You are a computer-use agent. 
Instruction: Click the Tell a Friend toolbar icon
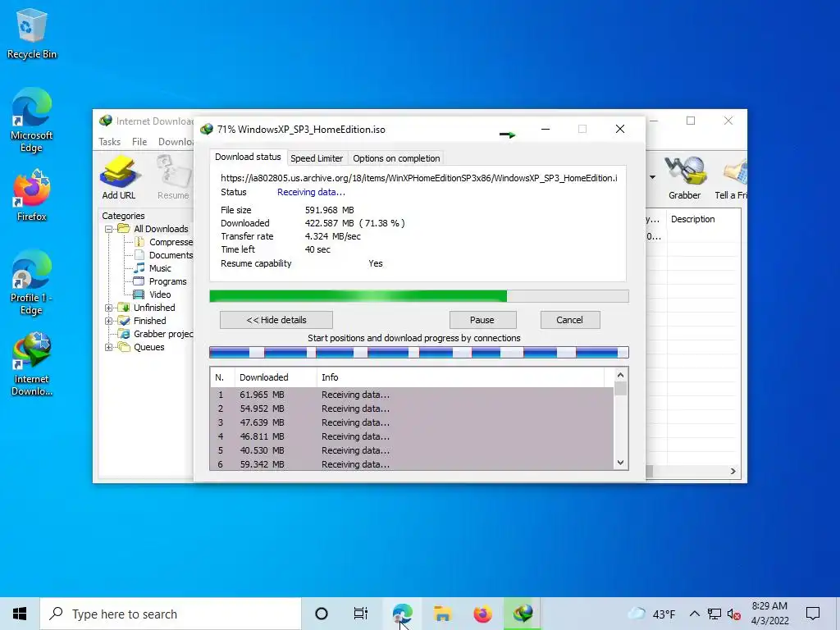[732, 177]
